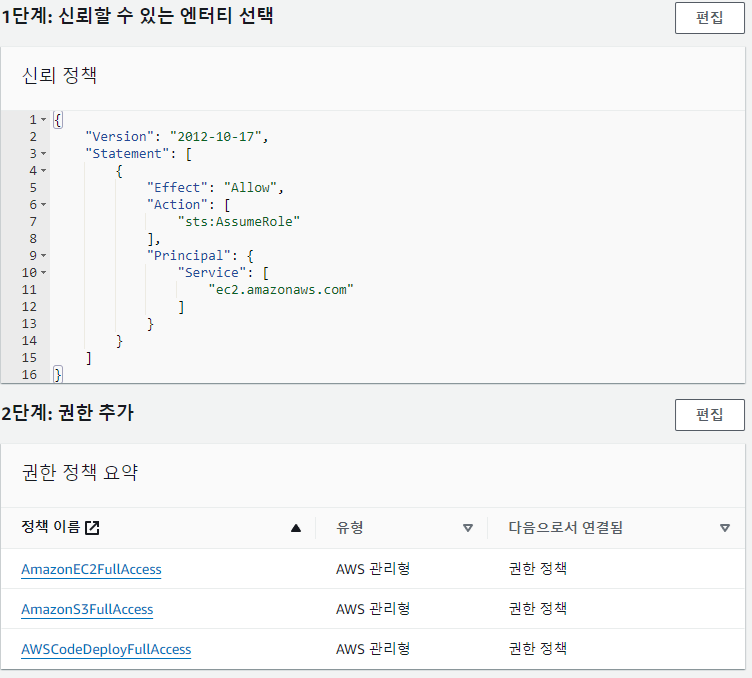Sort the 유형 column with its arrow
752x678 pixels.
[x=468, y=528]
